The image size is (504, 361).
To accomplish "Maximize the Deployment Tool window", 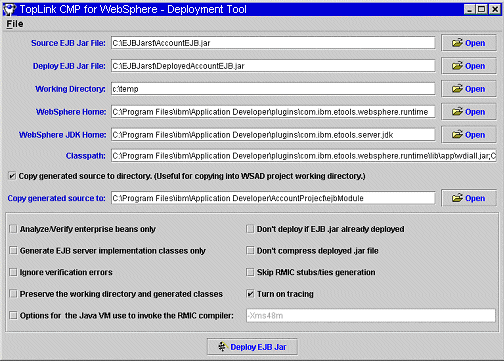I will click(x=482, y=9).
